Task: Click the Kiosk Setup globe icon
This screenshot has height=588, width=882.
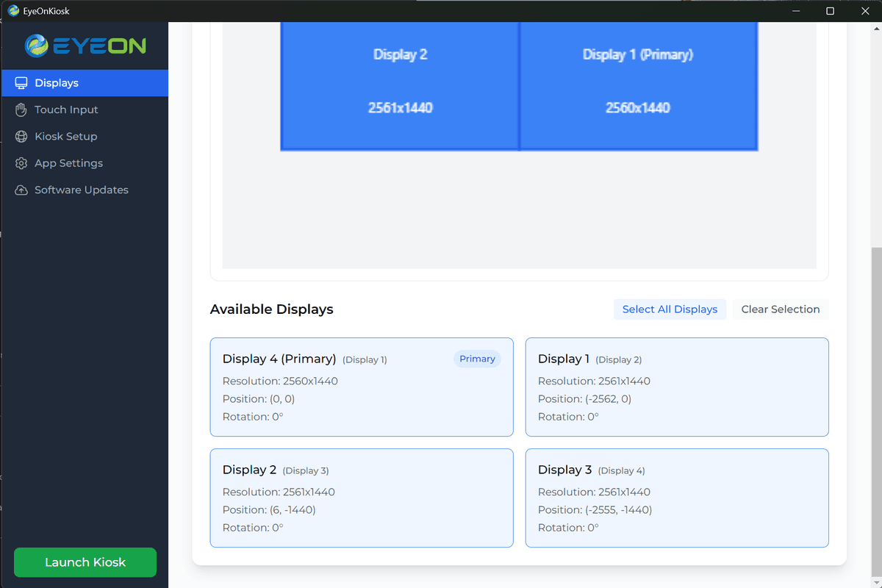Action: (x=20, y=136)
